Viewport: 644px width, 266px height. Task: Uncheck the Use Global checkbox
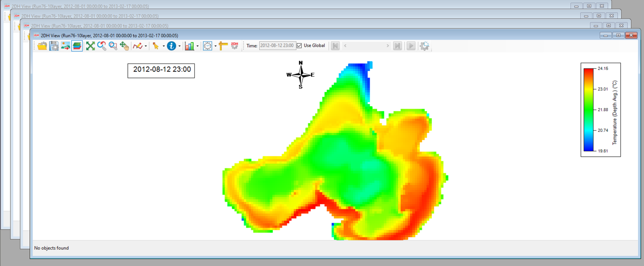tap(299, 46)
